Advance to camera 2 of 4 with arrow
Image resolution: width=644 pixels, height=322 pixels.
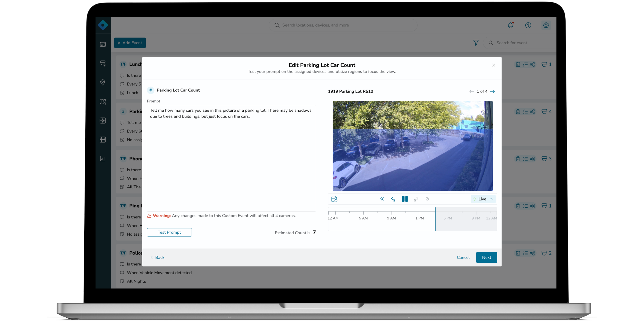tap(493, 91)
